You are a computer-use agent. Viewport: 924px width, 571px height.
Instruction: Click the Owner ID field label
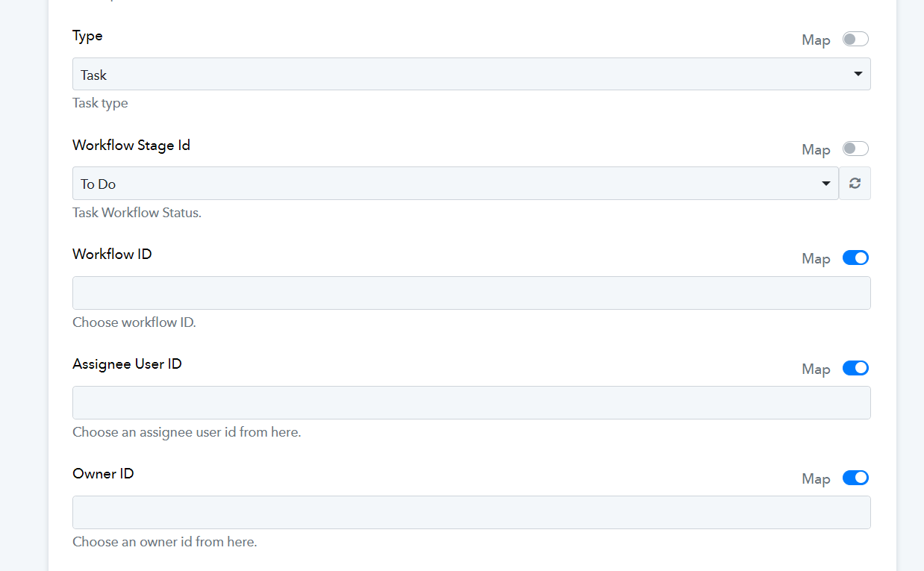point(103,473)
